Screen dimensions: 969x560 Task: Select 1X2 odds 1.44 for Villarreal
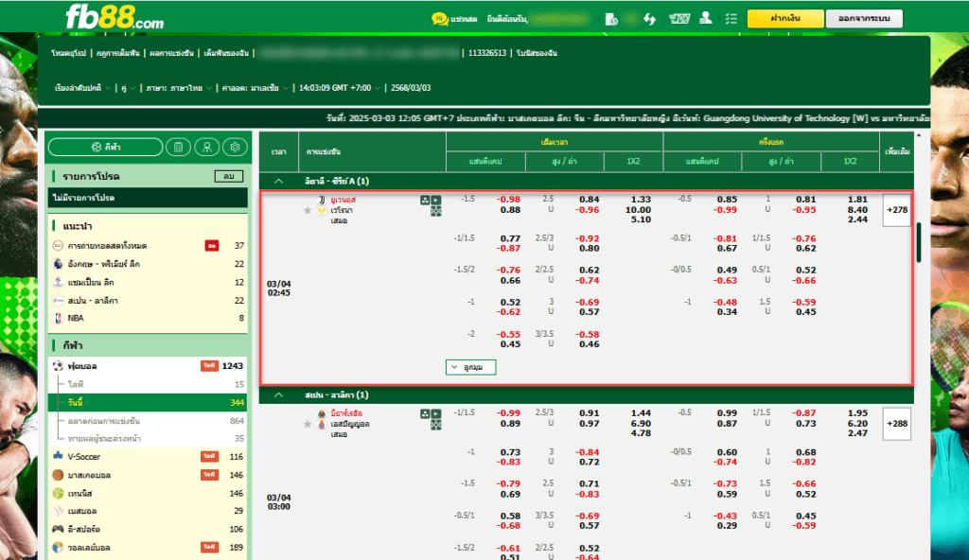pos(641,412)
